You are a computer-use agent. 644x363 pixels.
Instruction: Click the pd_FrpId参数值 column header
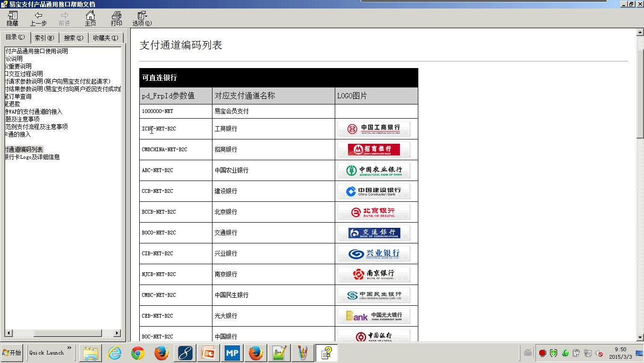tap(176, 96)
